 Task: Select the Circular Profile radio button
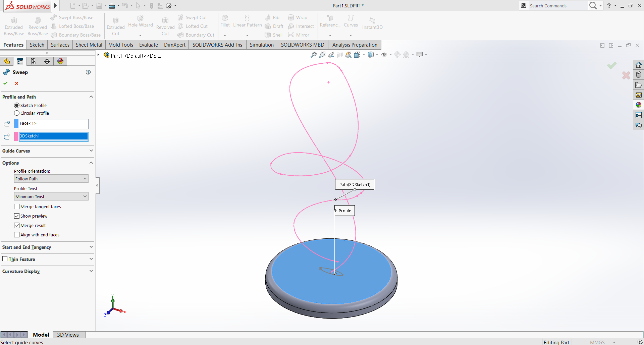(x=17, y=113)
